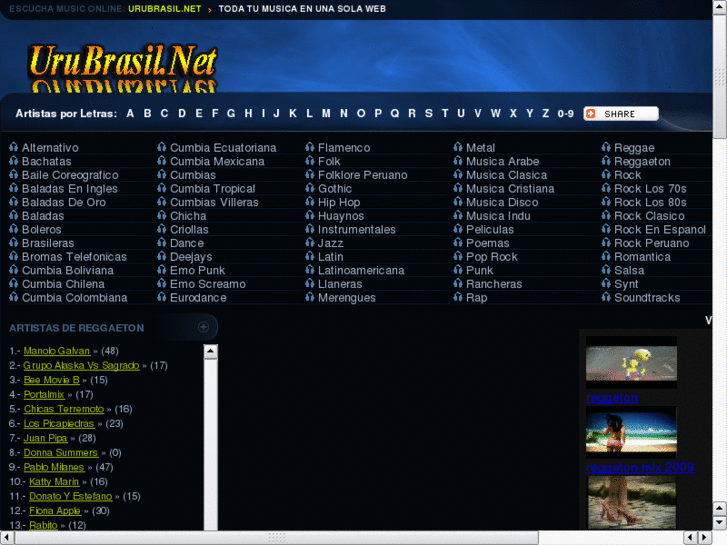727x545 pixels.
Task: Open the Portalmix artist link
Action: pos(44,394)
